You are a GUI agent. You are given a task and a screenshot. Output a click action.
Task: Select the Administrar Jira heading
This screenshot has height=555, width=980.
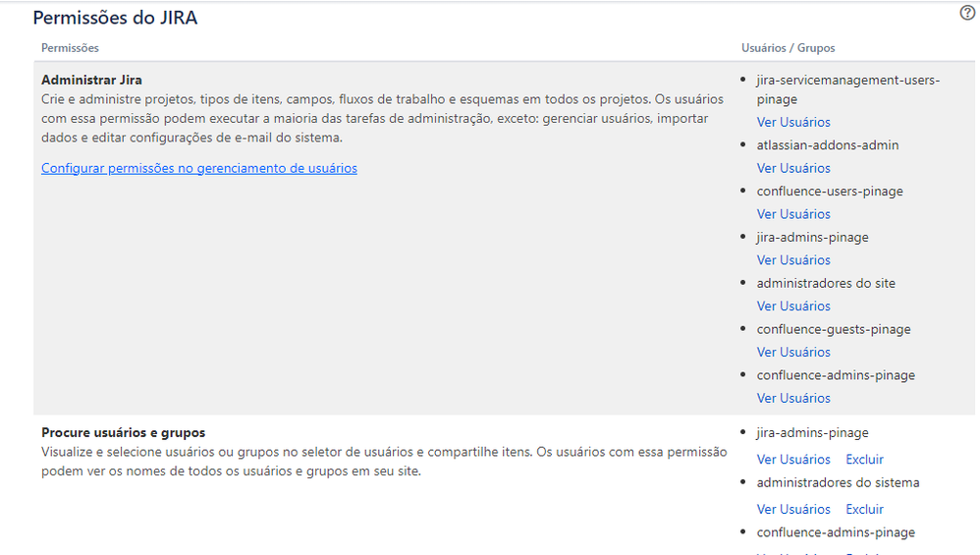pos(92,80)
